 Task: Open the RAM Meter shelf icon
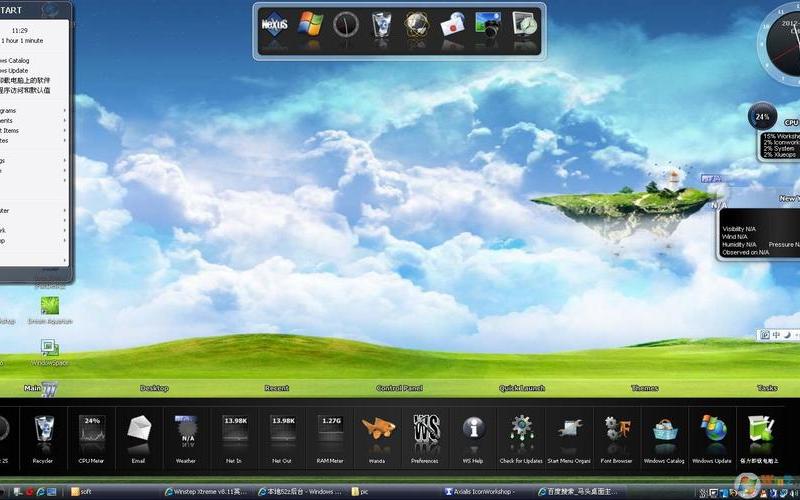[x=330, y=428]
